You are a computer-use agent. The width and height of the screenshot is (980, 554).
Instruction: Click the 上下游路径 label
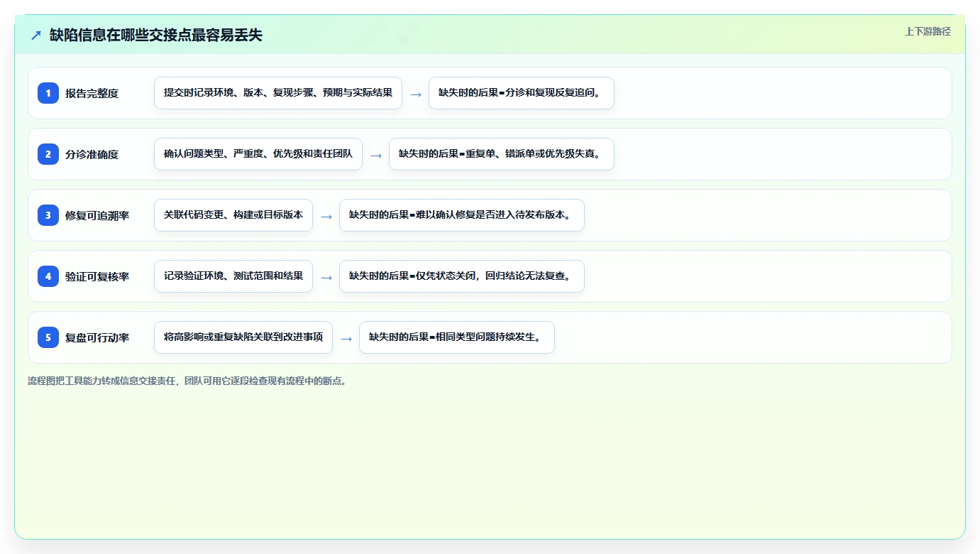click(x=927, y=31)
